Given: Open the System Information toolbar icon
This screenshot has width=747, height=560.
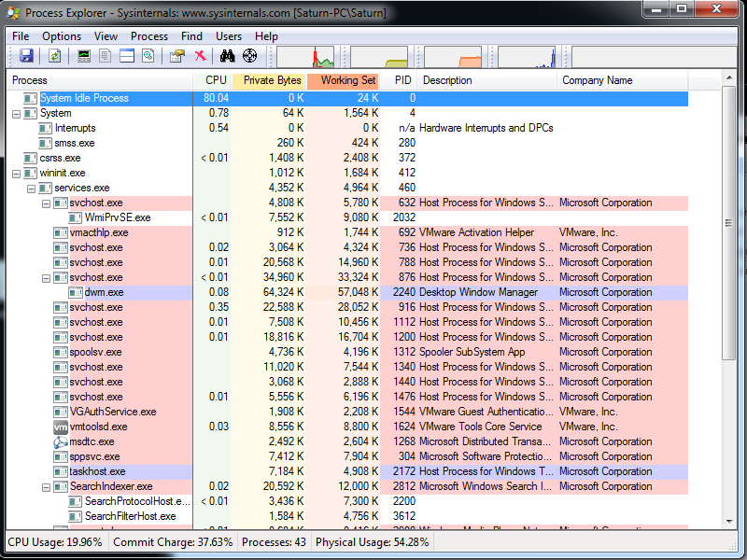Looking at the screenshot, I should coord(84,56).
